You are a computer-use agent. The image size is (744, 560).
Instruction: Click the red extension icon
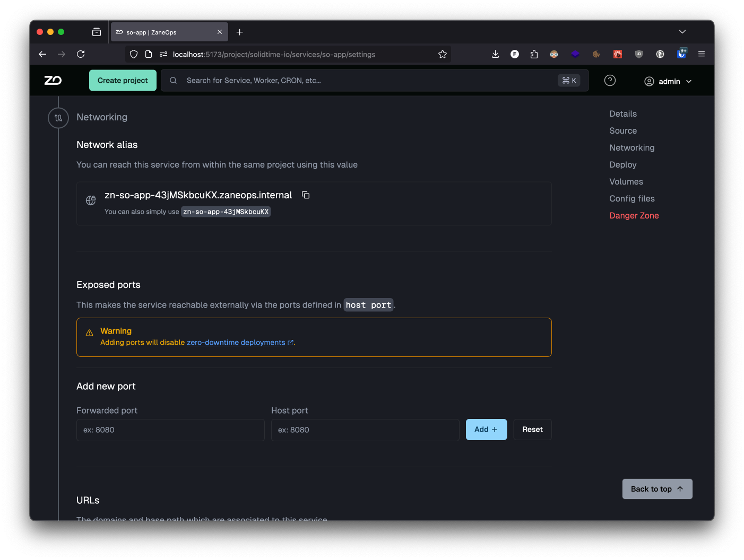point(618,54)
